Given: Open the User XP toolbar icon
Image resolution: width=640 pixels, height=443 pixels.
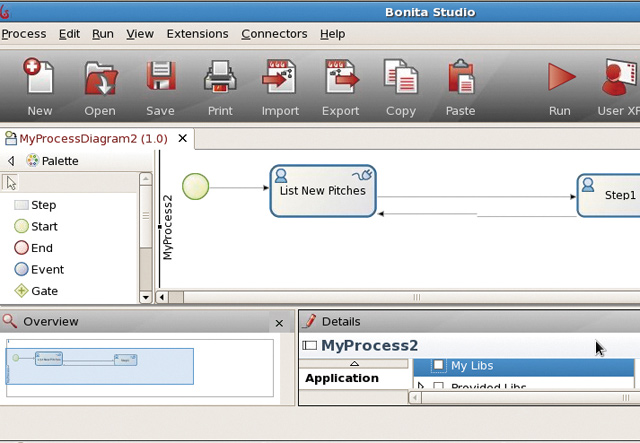Looking at the screenshot, I should [x=620, y=78].
